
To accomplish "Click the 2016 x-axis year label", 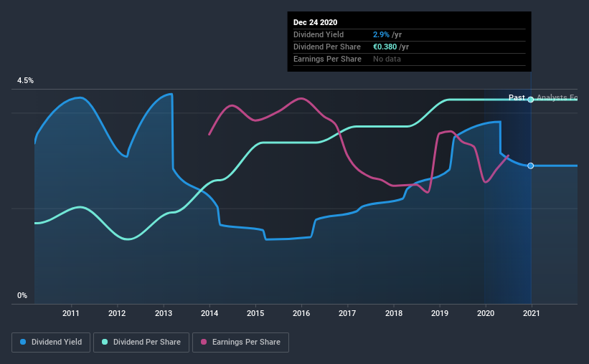I will click(x=301, y=313).
